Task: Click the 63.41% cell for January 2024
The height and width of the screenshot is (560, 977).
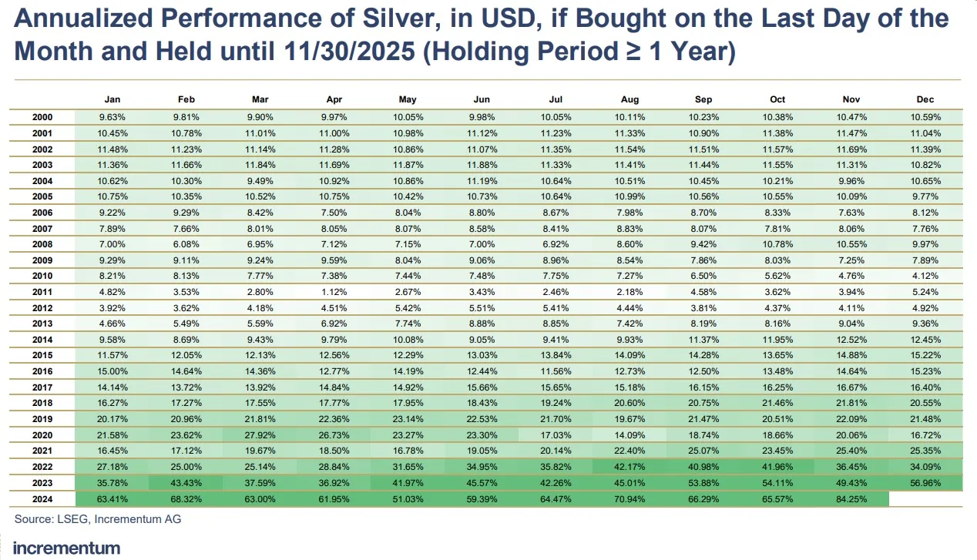Action: (112, 498)
